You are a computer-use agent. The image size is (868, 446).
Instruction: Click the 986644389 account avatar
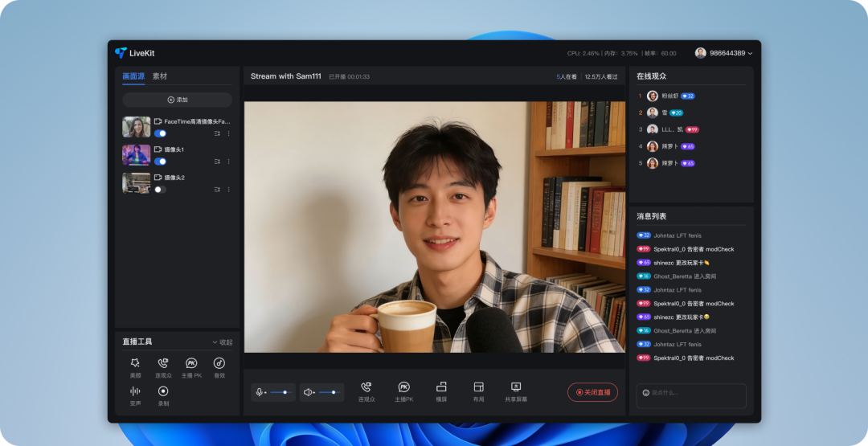click(x=700, y=53)
